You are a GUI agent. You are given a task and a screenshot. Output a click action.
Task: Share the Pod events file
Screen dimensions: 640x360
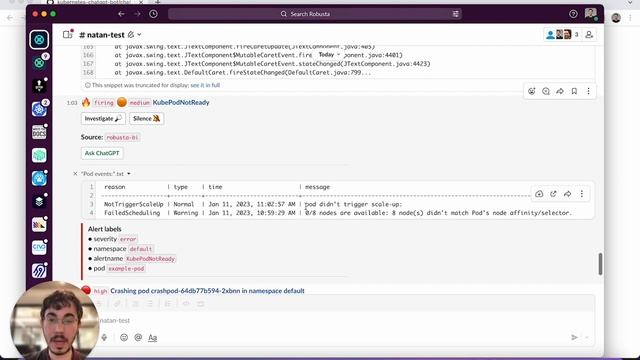[x=567, y=194]
